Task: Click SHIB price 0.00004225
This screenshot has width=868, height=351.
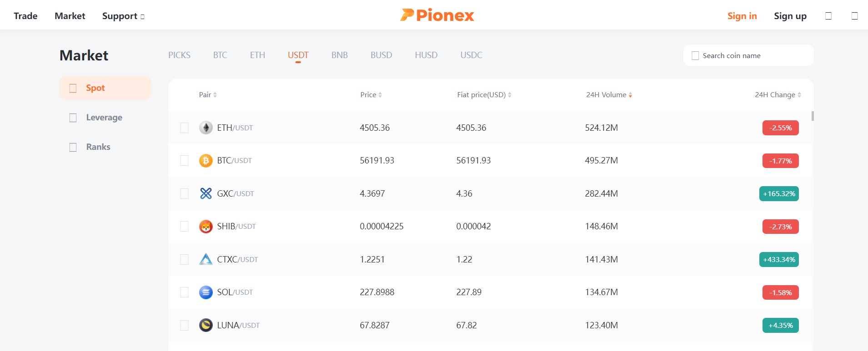Action: point(381,226)
